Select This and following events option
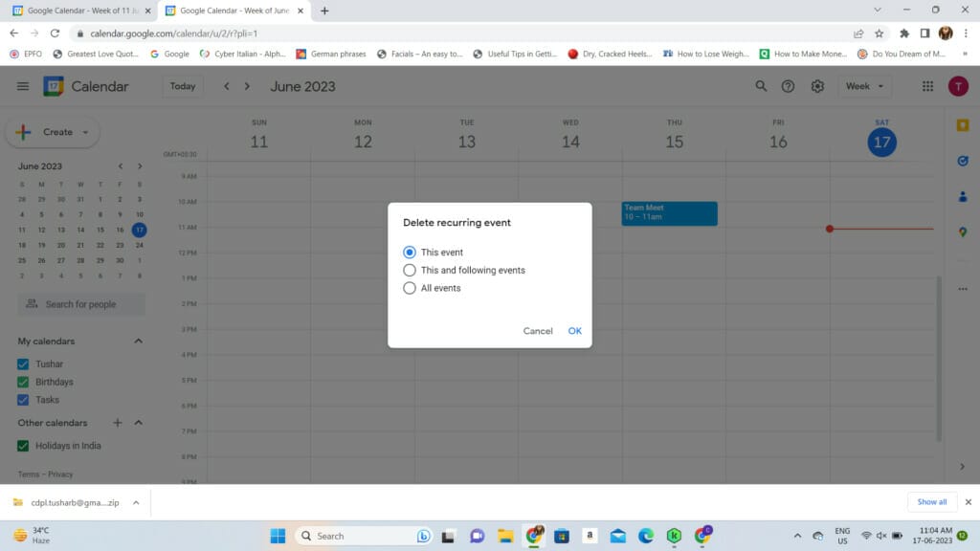This screenshot has height=551, width=980. point(410,271)
